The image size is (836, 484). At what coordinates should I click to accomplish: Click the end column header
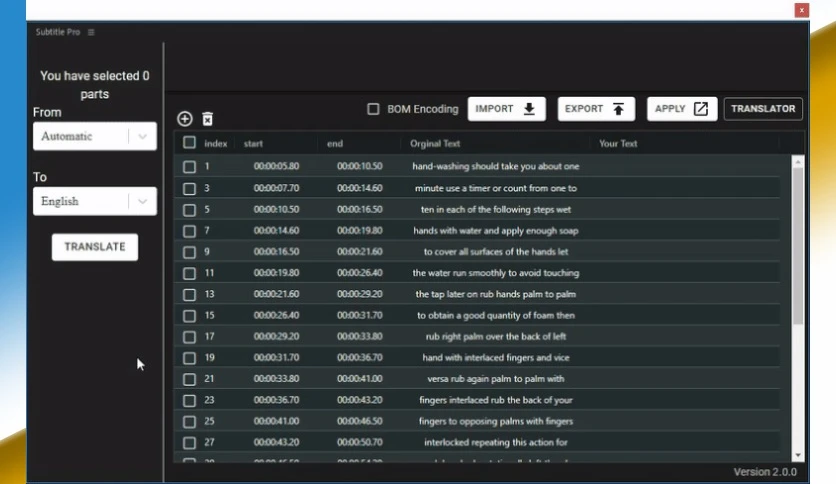click(335, 143)
